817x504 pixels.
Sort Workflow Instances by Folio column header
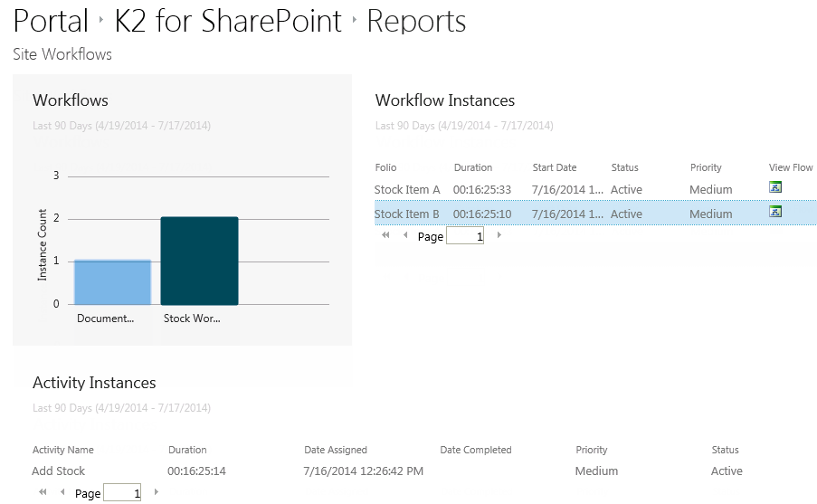(385, 167)
